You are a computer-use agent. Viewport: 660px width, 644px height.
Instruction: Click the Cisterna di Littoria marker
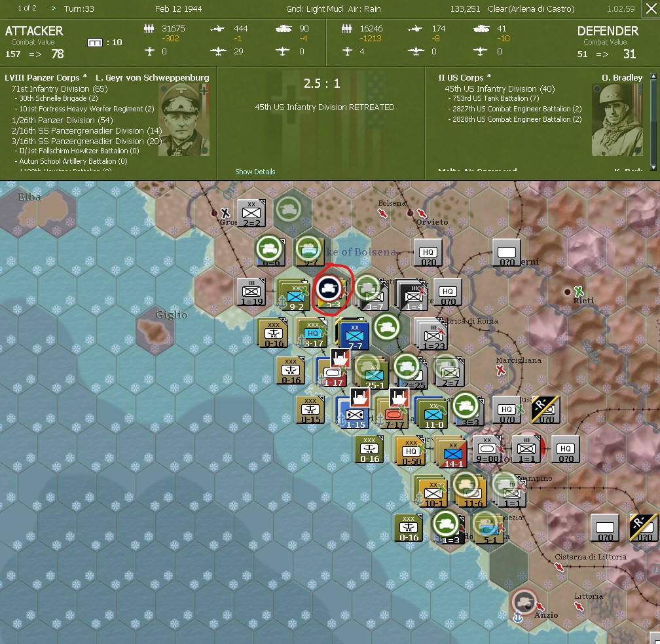click(x=559, y=567)
